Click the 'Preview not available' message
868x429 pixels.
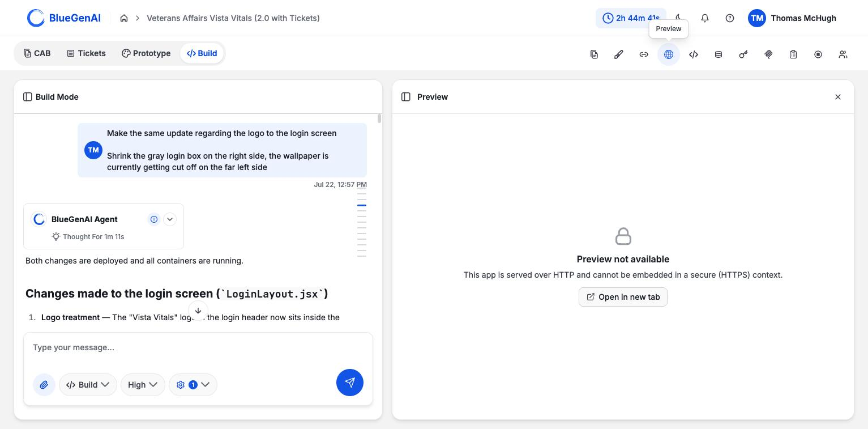(623, 259)
